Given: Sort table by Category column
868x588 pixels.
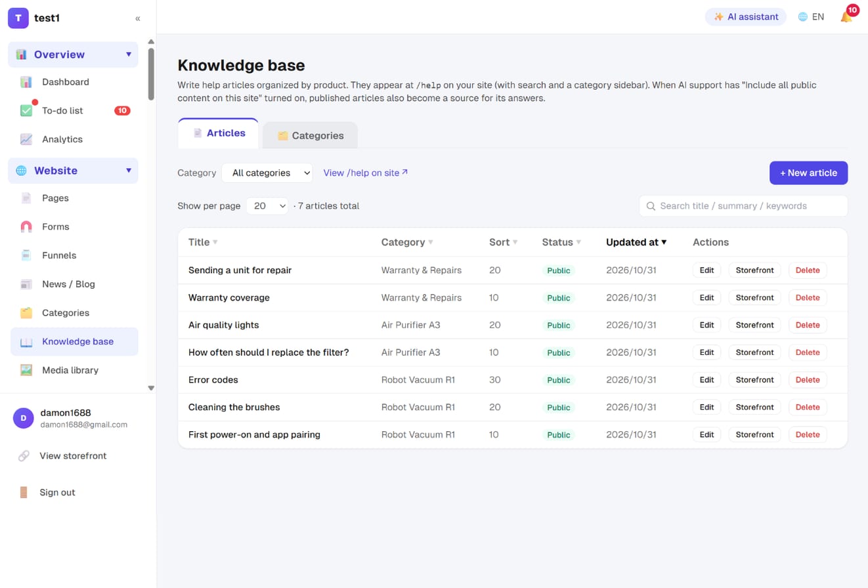Looking at the screenshot, I should 407,242.
